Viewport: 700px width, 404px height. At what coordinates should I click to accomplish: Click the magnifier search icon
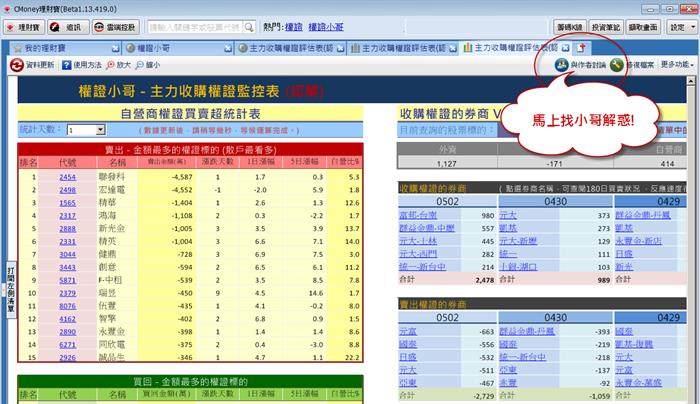pyautogui.click(x=249, y=27)
